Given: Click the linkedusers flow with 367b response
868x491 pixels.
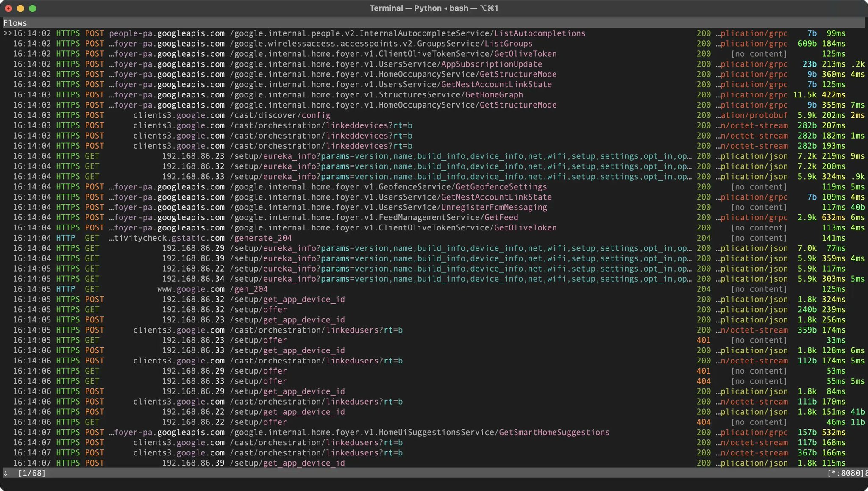Looking at the screenshot, I should (434, 453).
